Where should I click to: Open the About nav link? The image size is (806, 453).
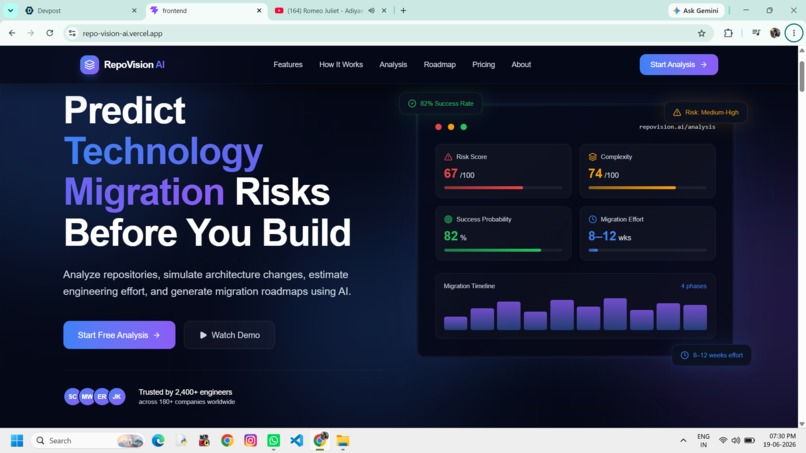(521, 65)
